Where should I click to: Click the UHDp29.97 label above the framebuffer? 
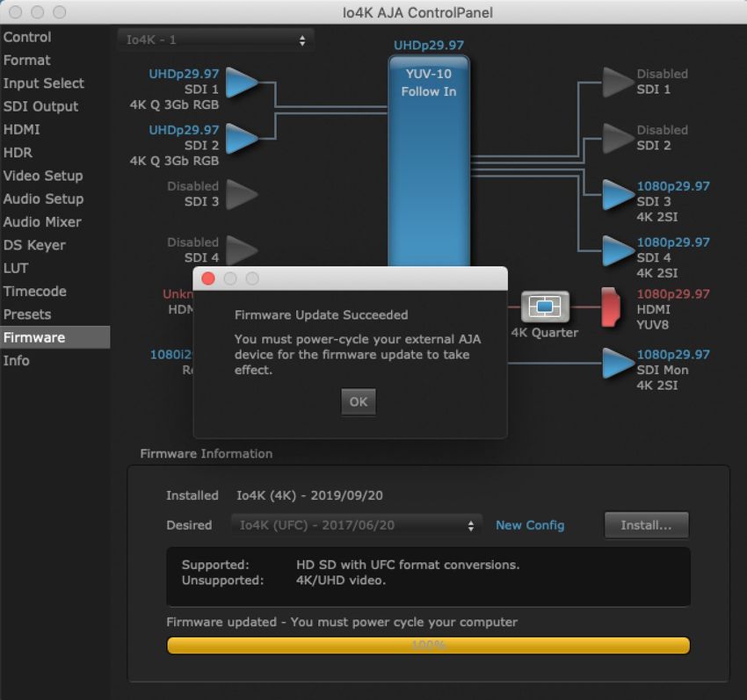(x=428, y=46)
